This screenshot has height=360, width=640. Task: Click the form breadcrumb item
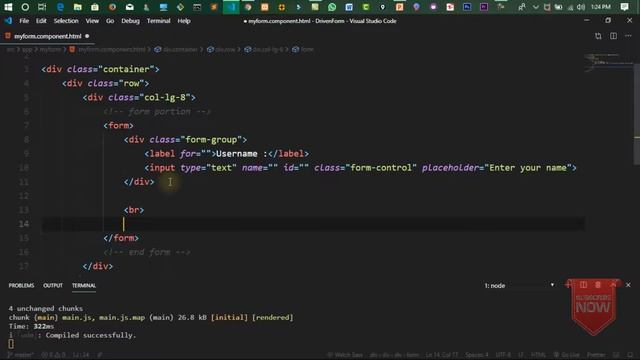(303, 49)
